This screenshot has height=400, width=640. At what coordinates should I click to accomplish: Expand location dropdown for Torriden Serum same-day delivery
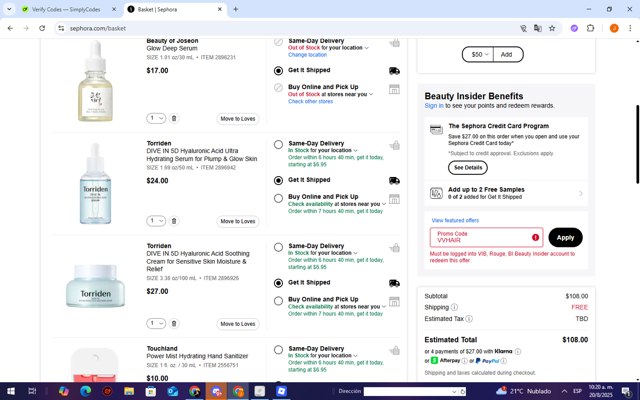tap(356, 151)
